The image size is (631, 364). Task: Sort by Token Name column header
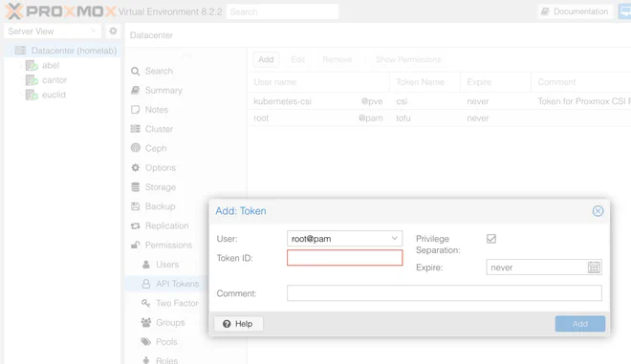click(x=424, y=82)
